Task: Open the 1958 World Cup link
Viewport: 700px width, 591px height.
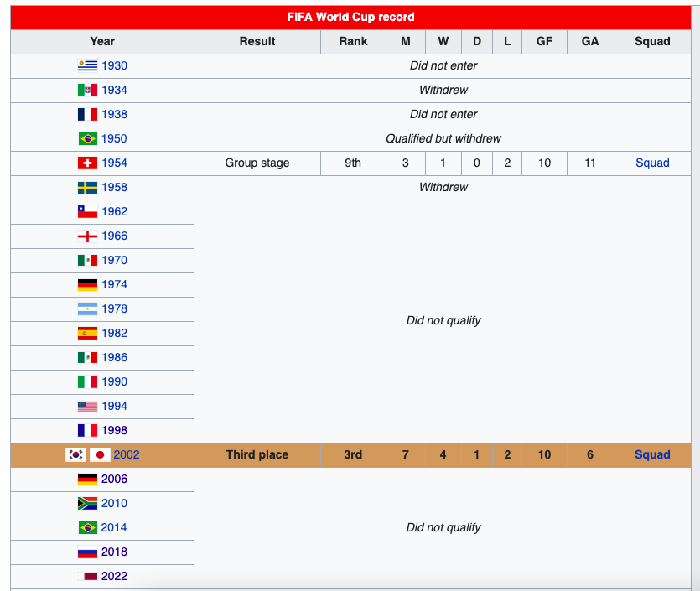Action: [x=114, y=187]
